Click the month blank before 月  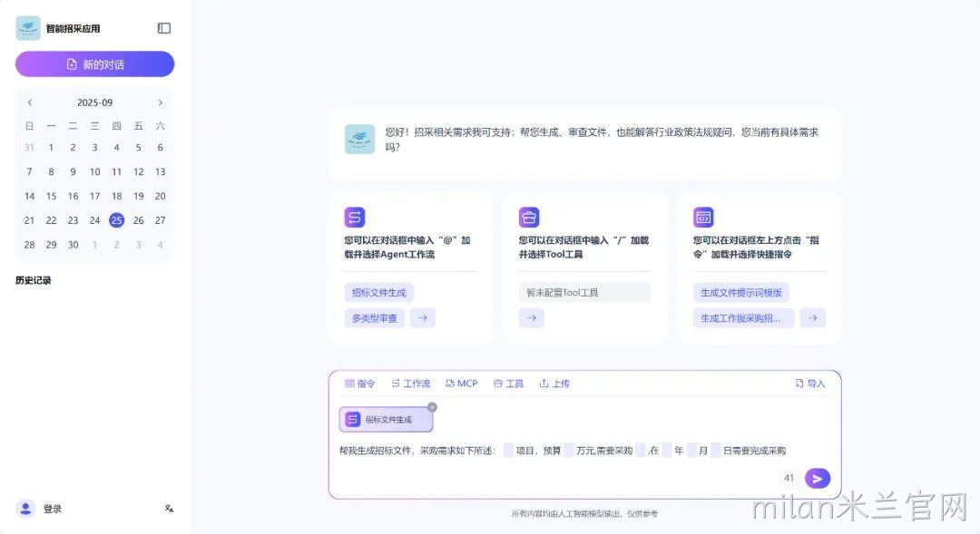click(x=691, y=451)
